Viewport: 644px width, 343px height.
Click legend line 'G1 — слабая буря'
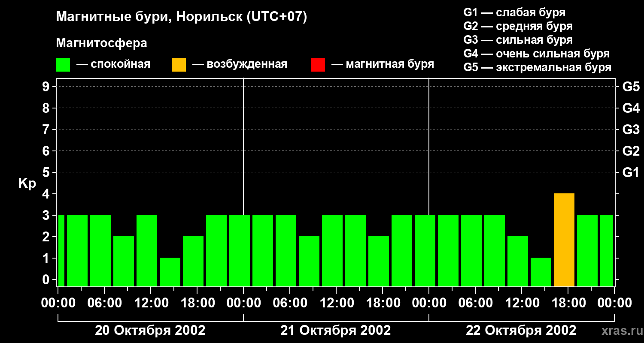[x=514, y=12]
